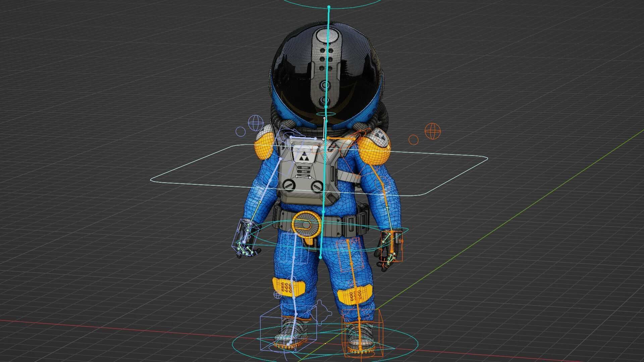This screenshot has width=644, height=362.
Task: Click the gray side strap of the chest pack
Action: coord(349,176)
